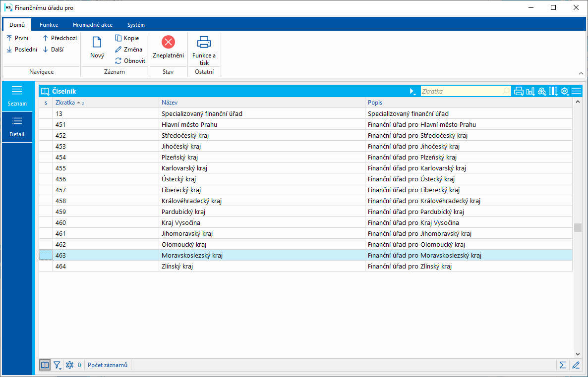Click the Zneplatnění red X icon

click(x=168, y=42)
